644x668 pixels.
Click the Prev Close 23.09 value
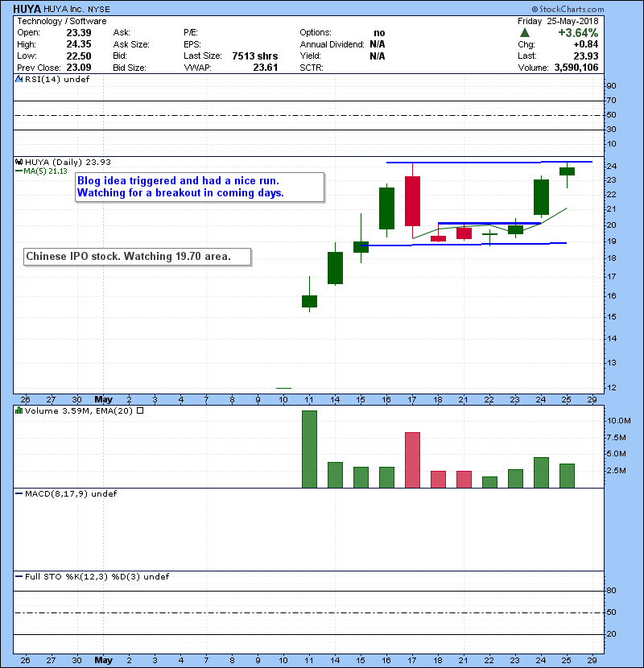[79, 68]
